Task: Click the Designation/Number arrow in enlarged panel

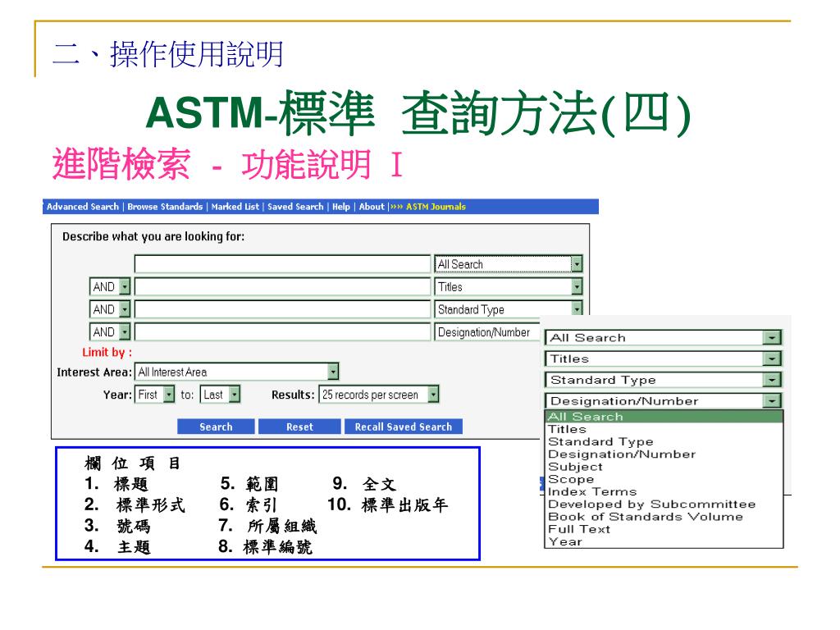Action: [771, 400]
